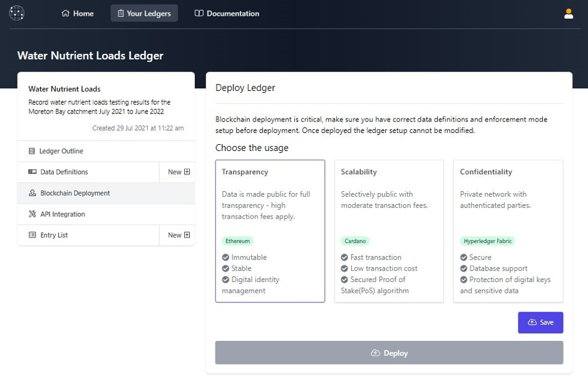Click the cloud icon on Deploy button
This screenshot has width=588, height=386.
375,353
